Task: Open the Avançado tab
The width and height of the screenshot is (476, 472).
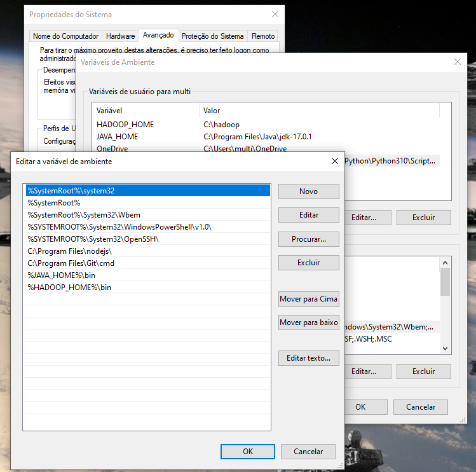Action: 158,35
